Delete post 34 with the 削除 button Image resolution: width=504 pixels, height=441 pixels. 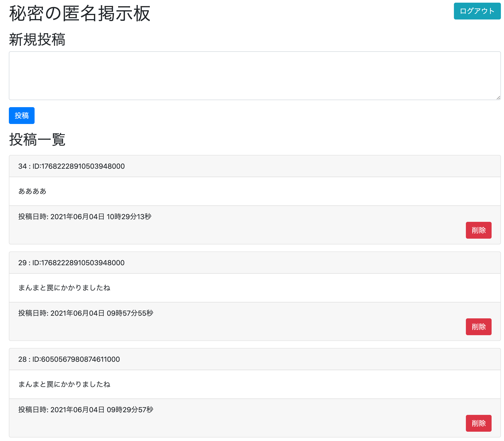pyautogui.click(x=478, y=230)
